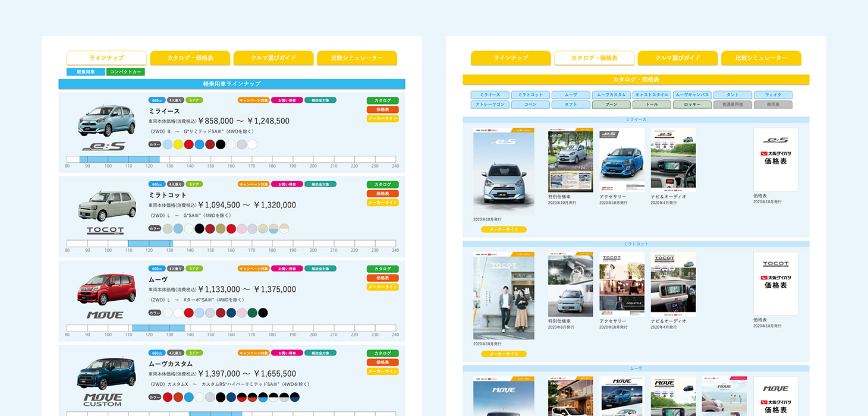Jump to タフト catalog section chip
The width and height of the screenshot is (868, 416).
(x=571, y=105)
